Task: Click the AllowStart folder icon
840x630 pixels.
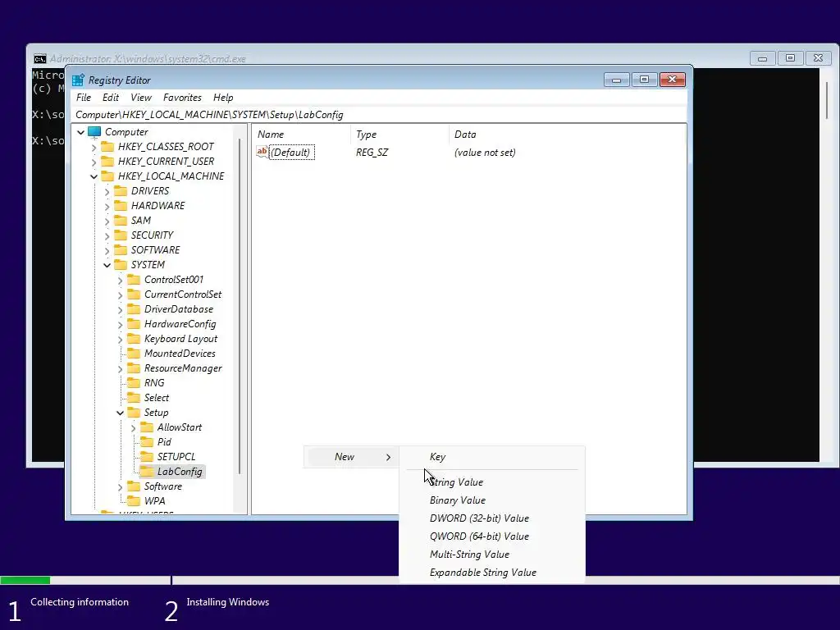Action: [147, 427]
